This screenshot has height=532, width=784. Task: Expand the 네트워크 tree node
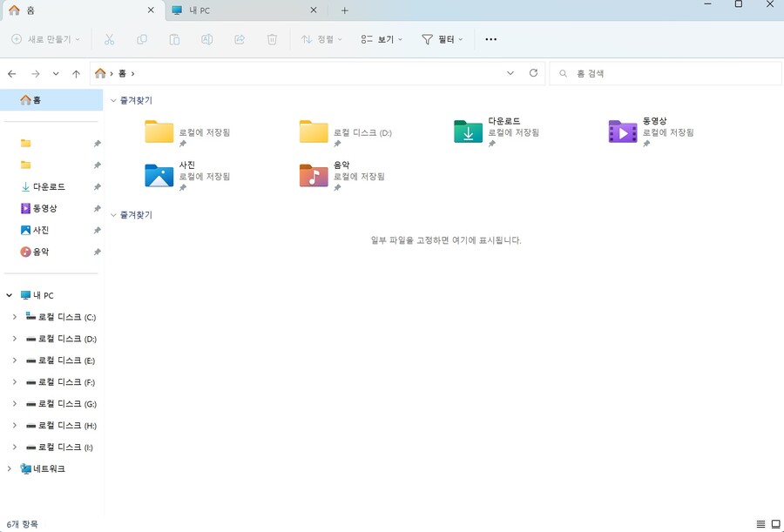[9, 468]
